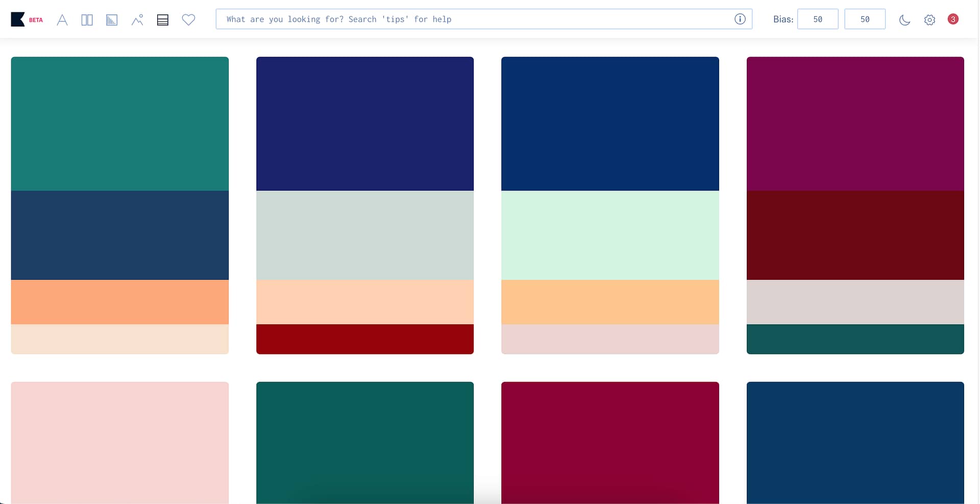Select the pale peach bottom swatch in first palette
The height and width of the screenshot is (504, 980).
pos(120,339)
